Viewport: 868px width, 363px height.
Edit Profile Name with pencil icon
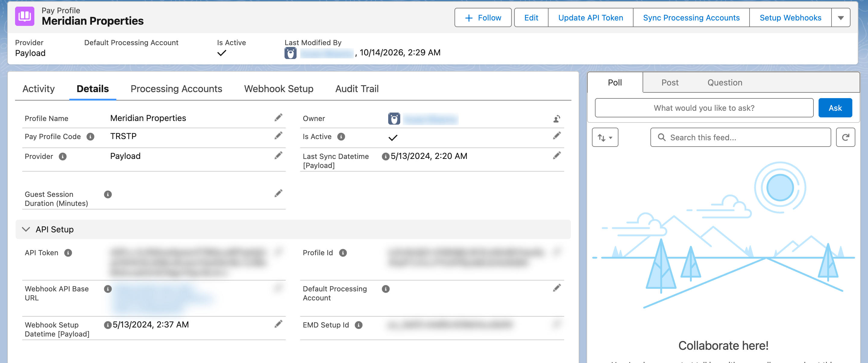(278, 117)
